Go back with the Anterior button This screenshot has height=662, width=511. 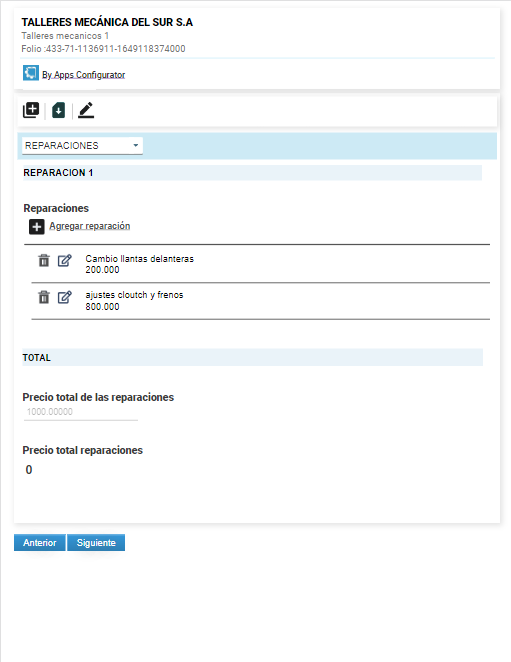click(x=40, y=543)
